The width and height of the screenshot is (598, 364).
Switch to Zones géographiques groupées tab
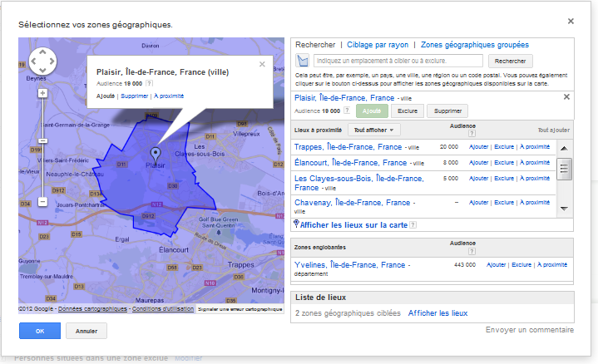[x=475, y=45]
